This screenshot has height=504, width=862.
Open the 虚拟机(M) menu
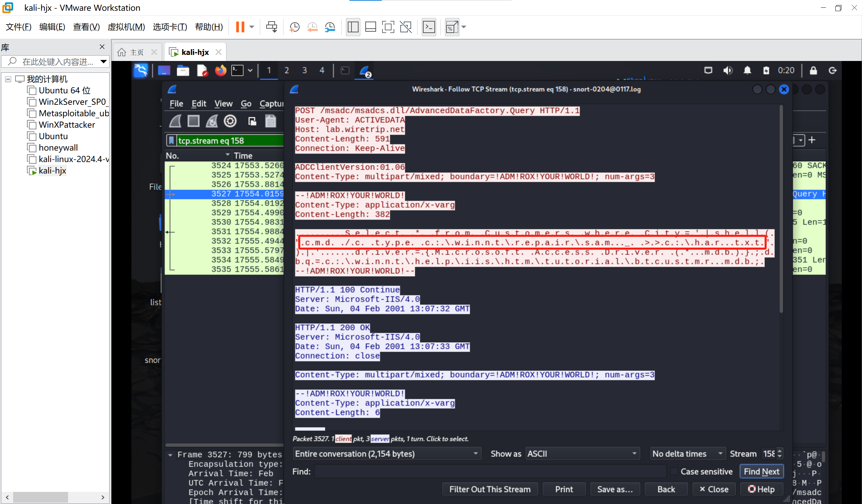[126, 27]
